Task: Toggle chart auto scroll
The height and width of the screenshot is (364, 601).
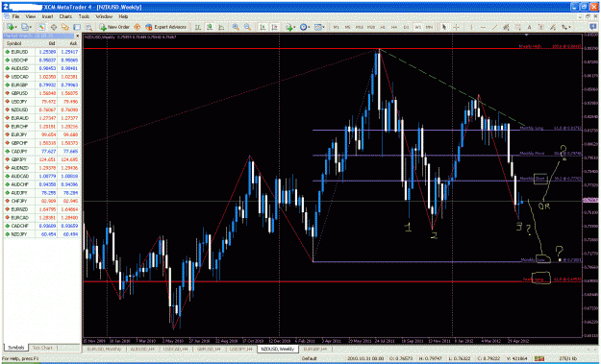Action: point(263,27)
